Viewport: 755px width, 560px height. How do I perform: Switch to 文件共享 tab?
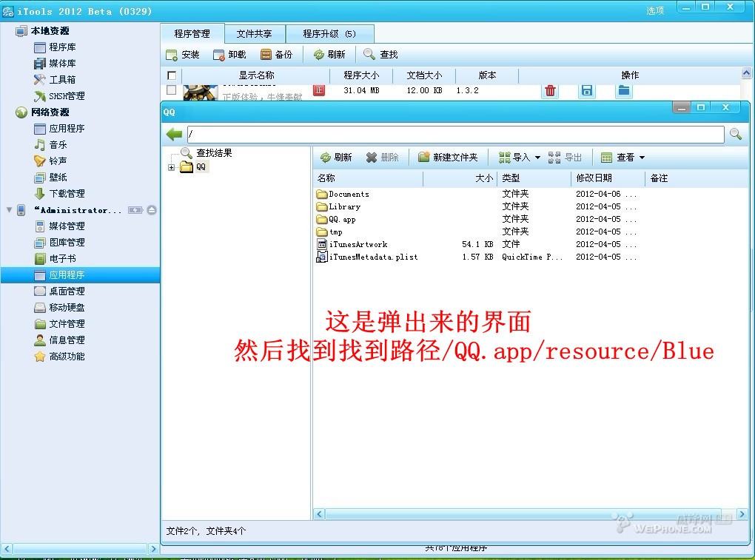point(254,34)
